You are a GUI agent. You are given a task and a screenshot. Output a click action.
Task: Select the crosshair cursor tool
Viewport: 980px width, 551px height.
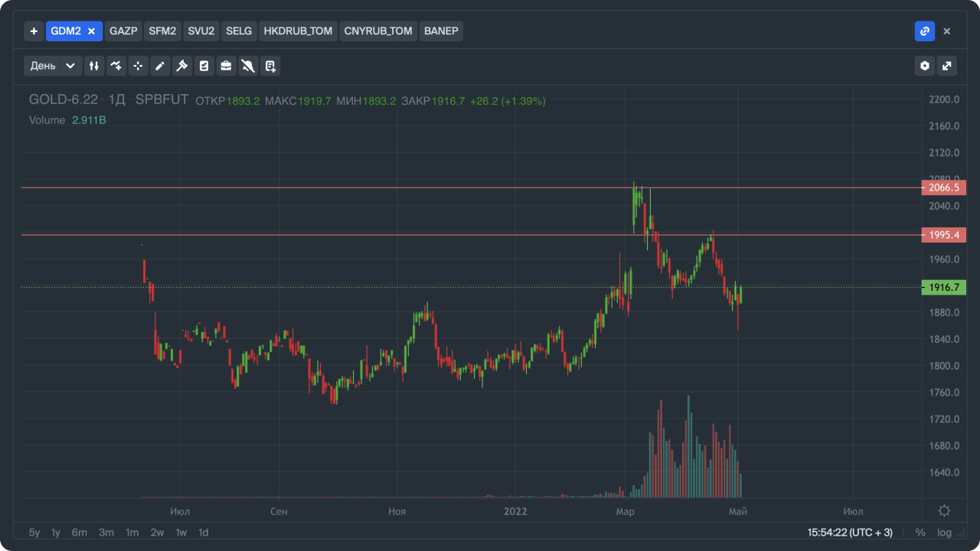point(138,66)
